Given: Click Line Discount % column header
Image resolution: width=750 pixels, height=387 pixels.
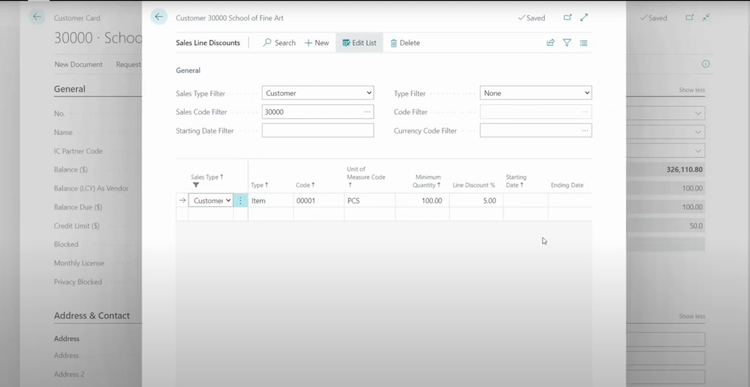Looking at the screenshot, I should [474, 185].
